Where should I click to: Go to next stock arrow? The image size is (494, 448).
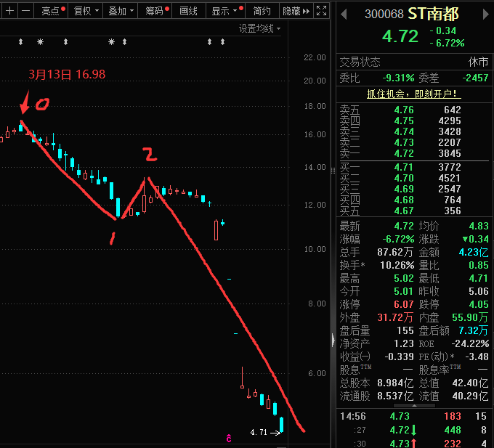[x=486, y=15]
